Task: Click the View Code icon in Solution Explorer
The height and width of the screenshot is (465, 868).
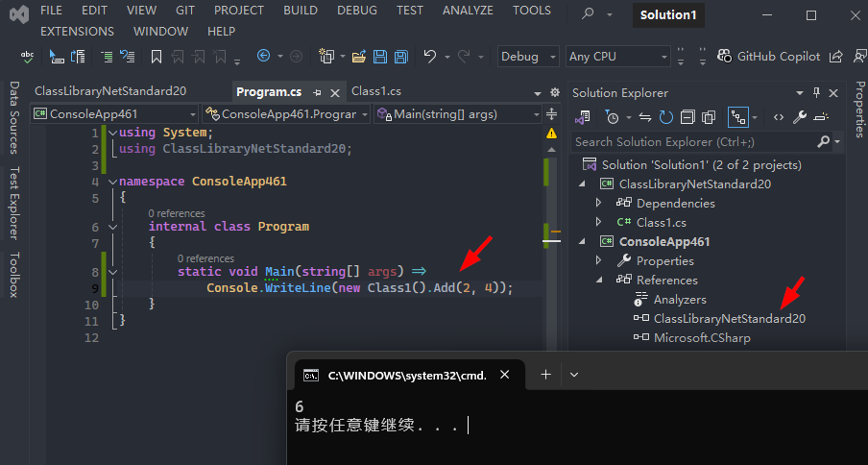Action: point(778,117)
